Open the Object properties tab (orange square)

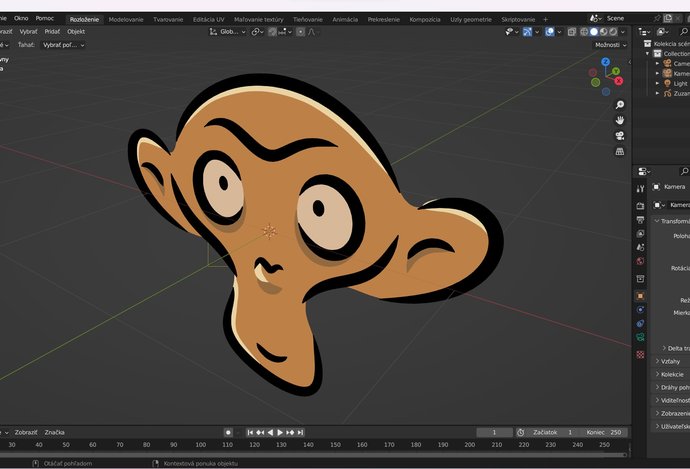[x=641, y=296]
